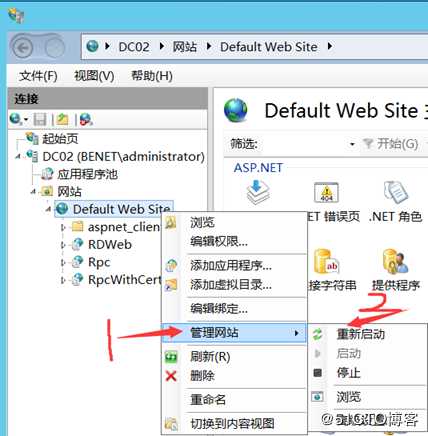Click the browse icon atop context menu
428x436 pixels.
click(x=171, y=222)
